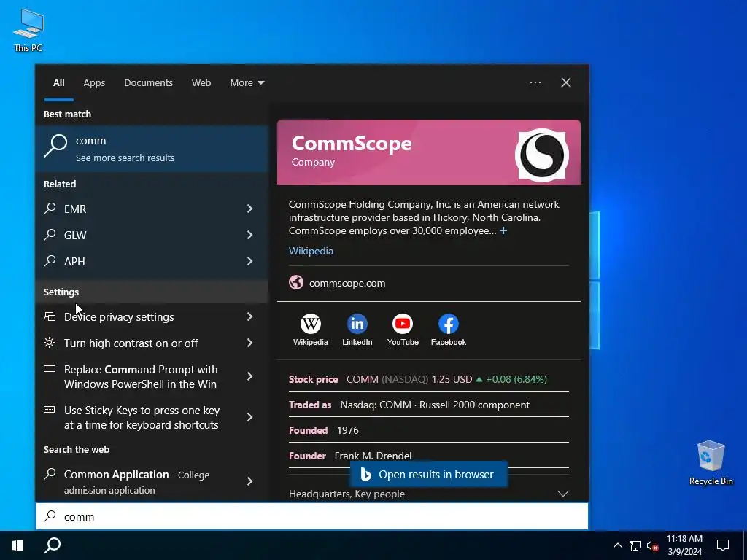
Task: Open the Recycle Bin desktop icon
Action: click(x=711, y=462)
